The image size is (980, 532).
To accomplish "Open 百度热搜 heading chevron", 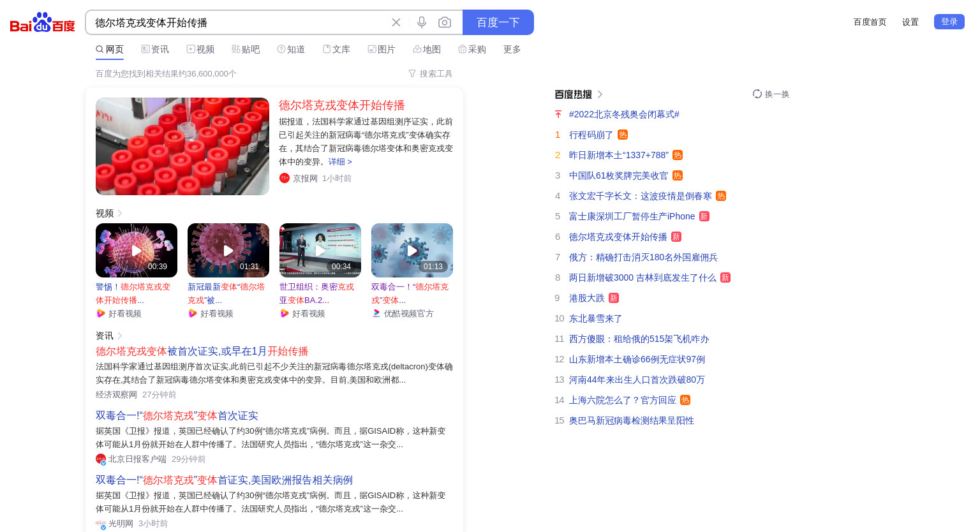I will pos(600,94).
